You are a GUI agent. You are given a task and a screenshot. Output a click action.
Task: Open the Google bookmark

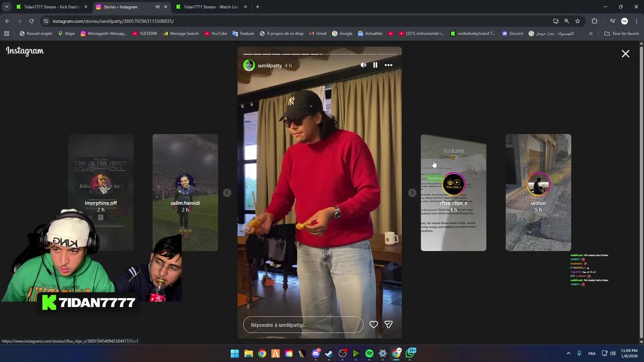tap(342, 34)
